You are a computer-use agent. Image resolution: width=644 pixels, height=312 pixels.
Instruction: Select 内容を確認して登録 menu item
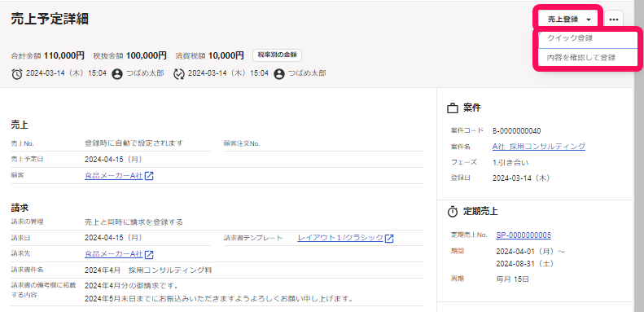[587, 58]
